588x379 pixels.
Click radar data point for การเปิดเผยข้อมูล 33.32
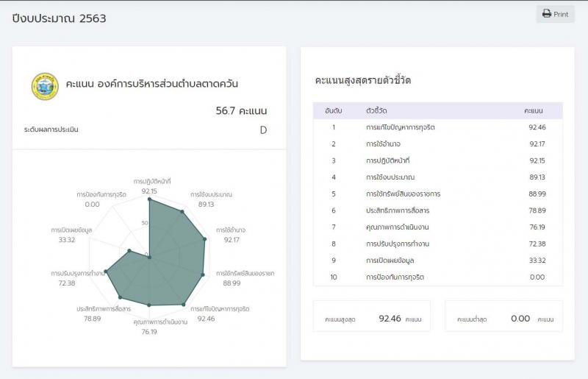pyautogui.click(x=129, y=250)
